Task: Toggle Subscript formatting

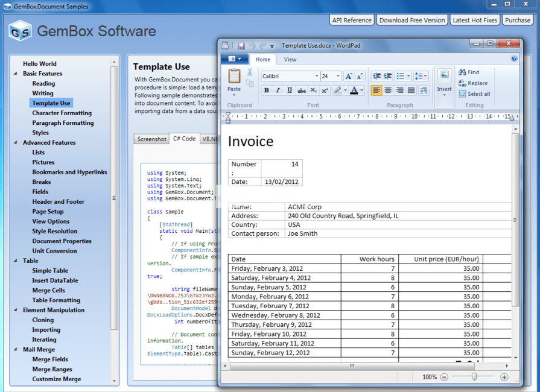Action: [313, 90]
